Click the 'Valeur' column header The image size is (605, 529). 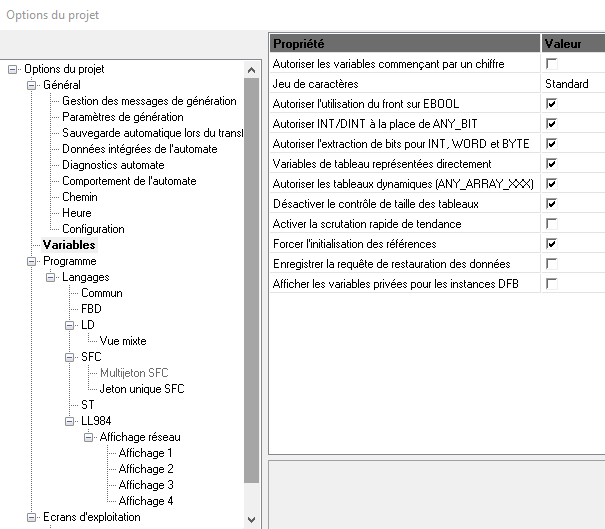pos(572,44)
